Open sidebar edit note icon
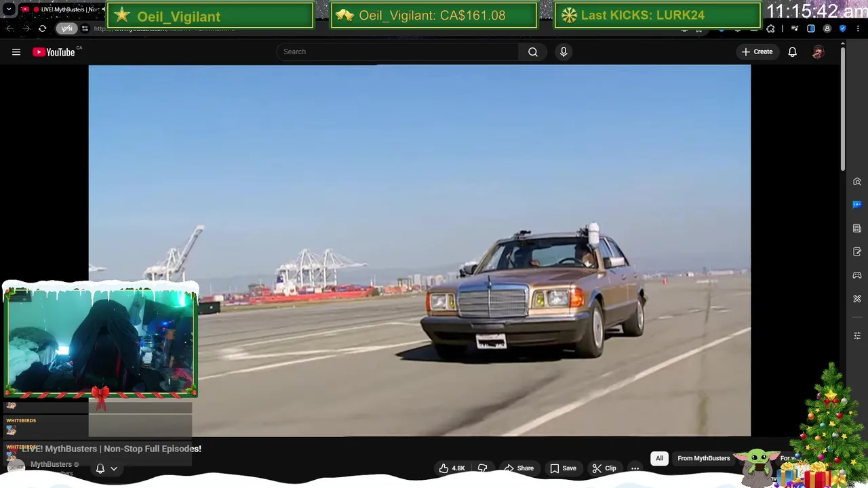The width and height of the screenshot is (868, 488). pos(857,252)
